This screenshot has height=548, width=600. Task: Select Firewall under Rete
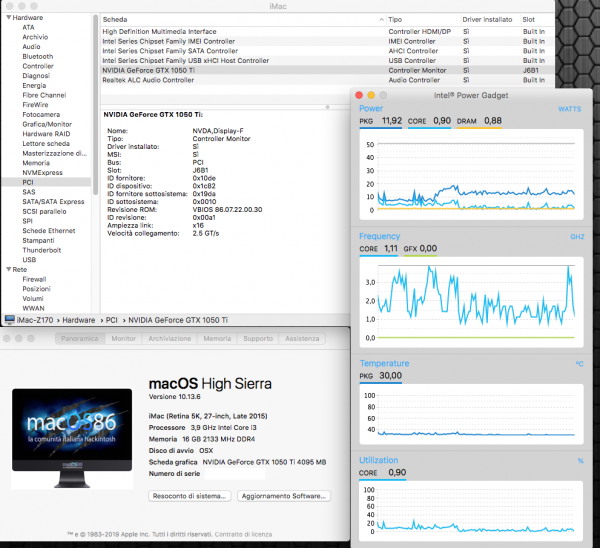(34, 279)
